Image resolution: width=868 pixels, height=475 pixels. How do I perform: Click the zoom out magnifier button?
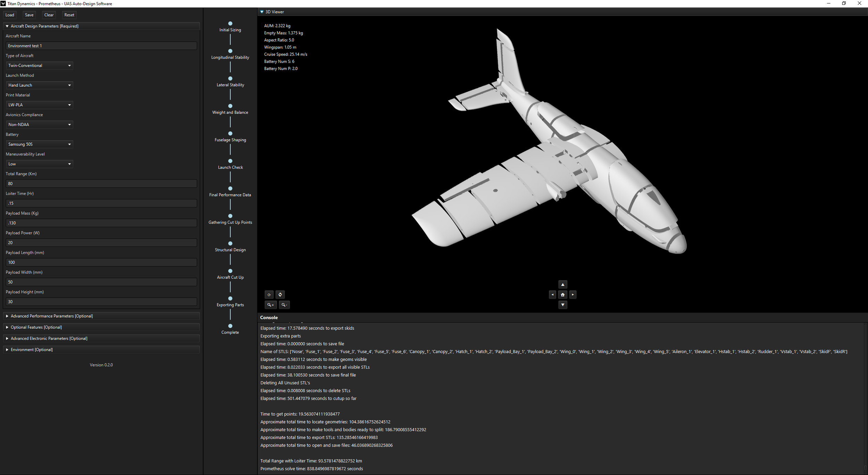pyautogui.click(x=284, y=305)
